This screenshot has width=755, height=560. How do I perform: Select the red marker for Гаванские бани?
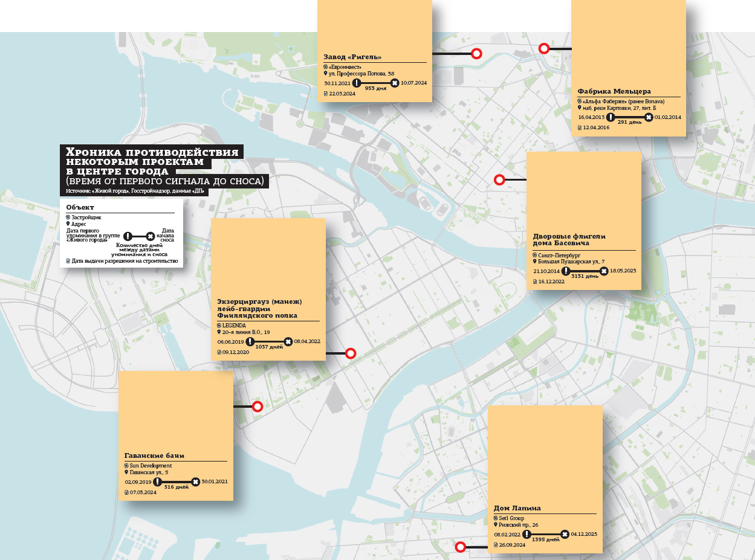(257, 407)
